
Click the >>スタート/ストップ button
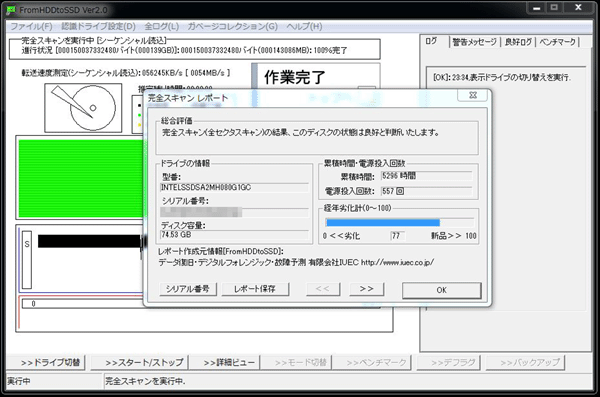(x=140, y=363)
